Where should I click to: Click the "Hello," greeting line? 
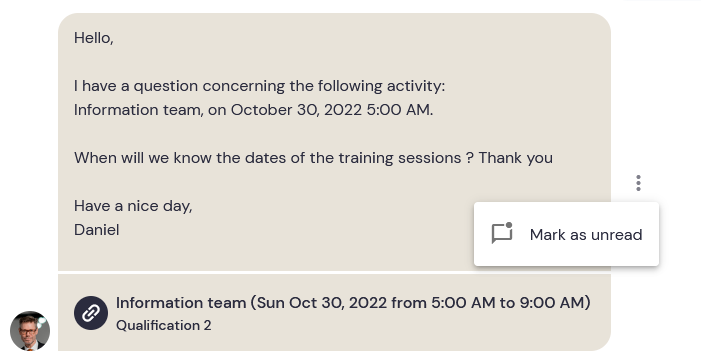pyautogui.click(x=94, y=38)
